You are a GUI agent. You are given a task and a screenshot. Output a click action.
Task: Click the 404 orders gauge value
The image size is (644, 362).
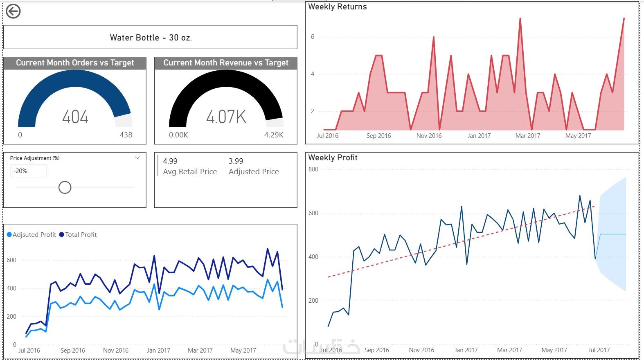[75, 117]
